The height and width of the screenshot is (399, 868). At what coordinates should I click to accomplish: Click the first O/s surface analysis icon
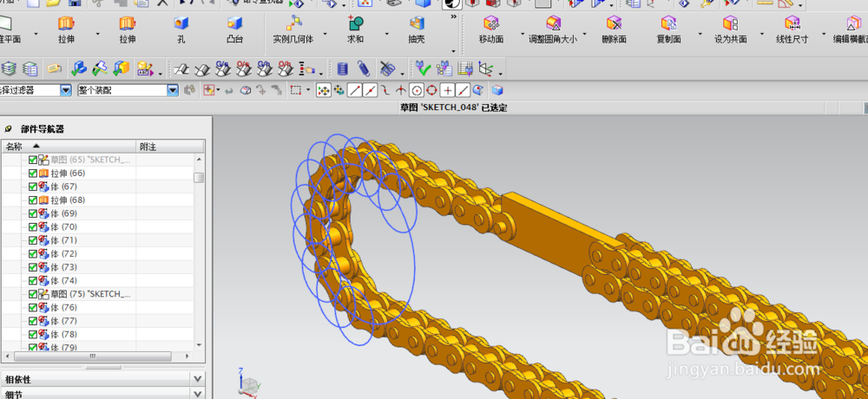click(x=244, y=69)
